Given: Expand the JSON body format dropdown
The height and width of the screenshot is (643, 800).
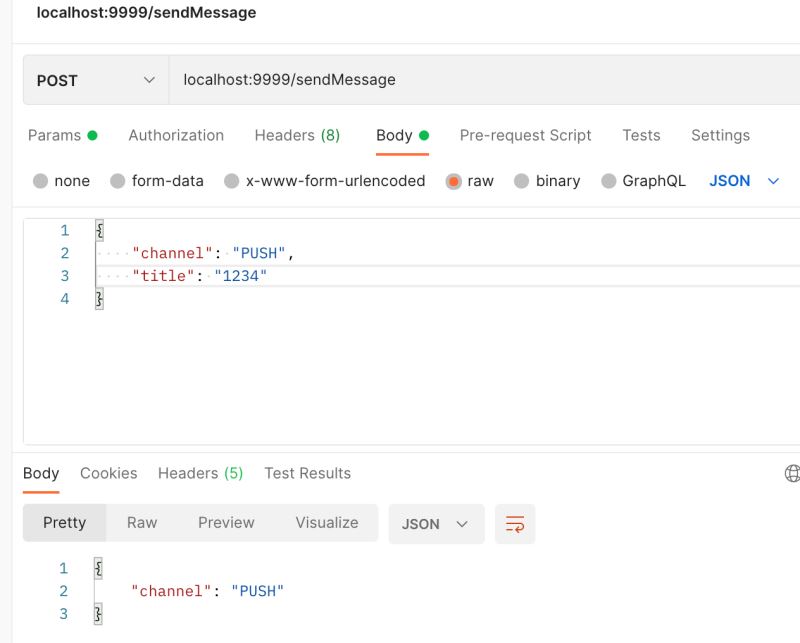Looking at the screenshot, I should click(x=744, y=181).
